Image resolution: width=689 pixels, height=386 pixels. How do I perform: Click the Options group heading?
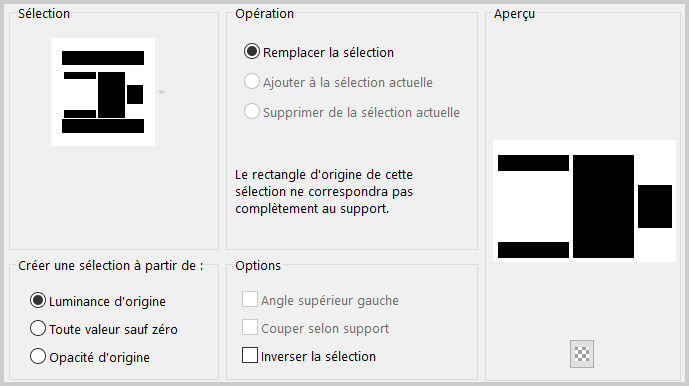[x=258, y=266]
